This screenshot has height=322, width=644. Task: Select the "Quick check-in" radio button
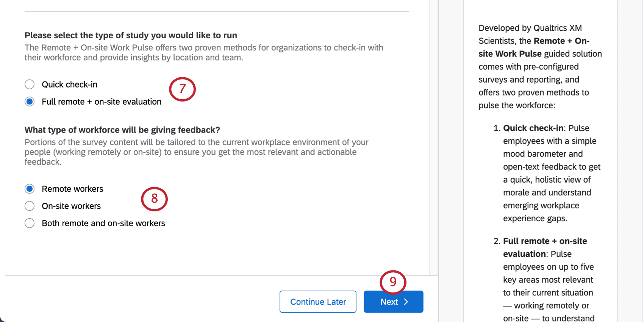(30, 84)
